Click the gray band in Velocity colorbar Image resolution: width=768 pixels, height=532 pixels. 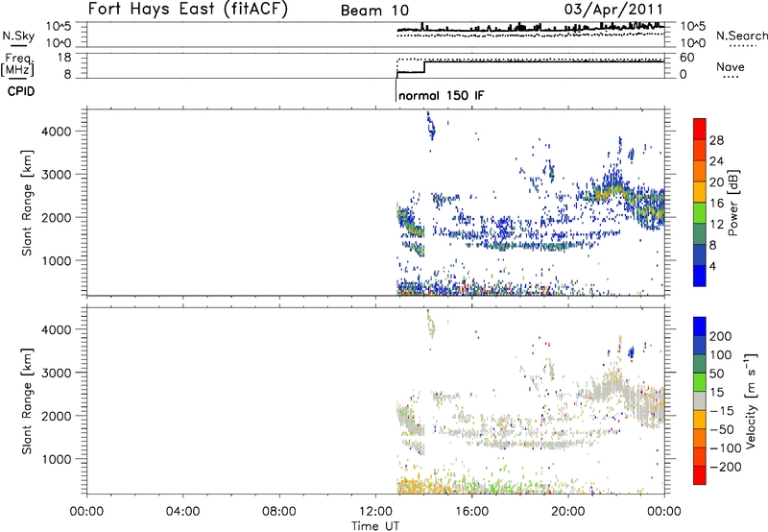[x=700, y=401]
